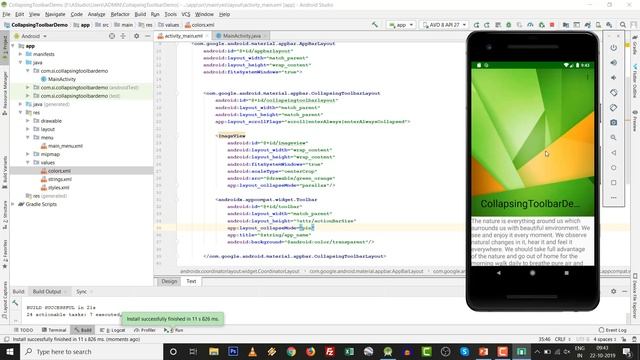The image size is (640, 360).
Task: Expand the manifests folder
Action: [x=20, y=54]
